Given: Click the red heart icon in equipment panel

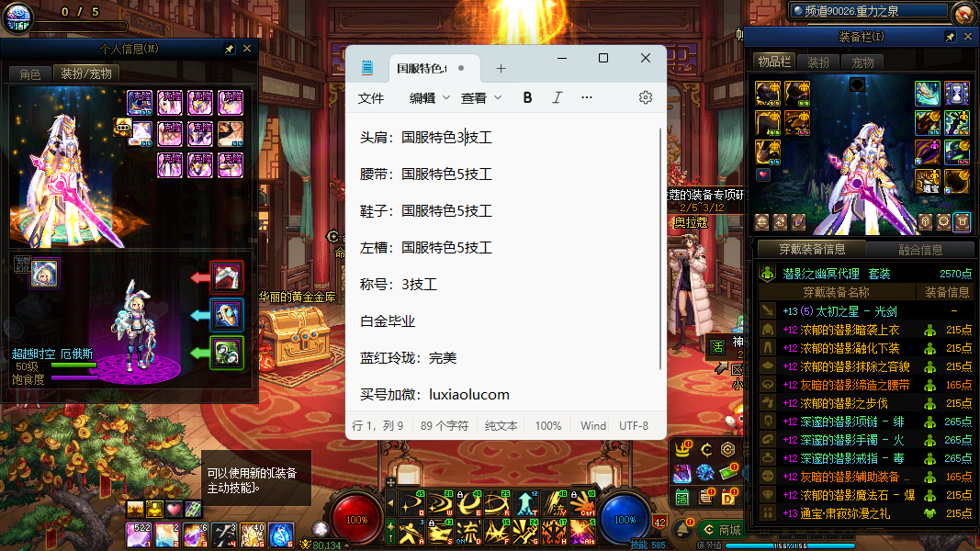Looking at the screenshot, I should click(x=762, y=174).
